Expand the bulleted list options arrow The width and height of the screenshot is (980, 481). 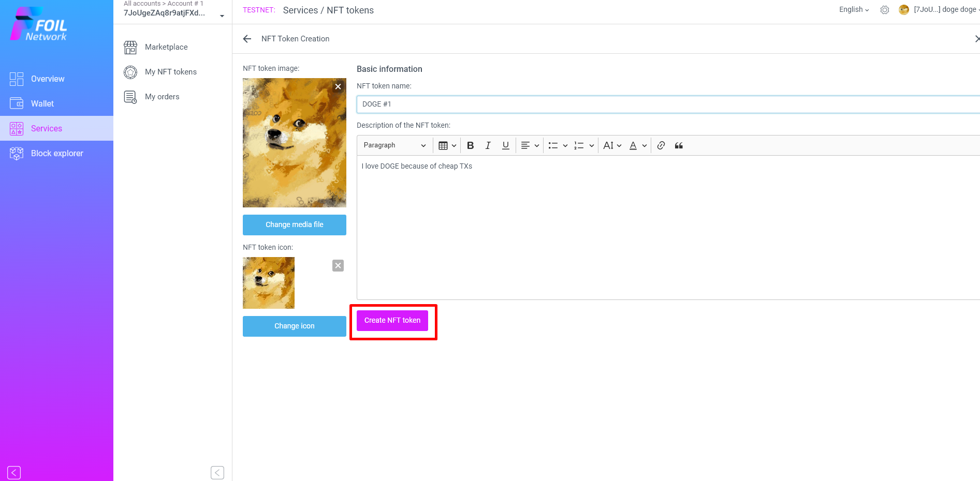click(x=565, y=146)
